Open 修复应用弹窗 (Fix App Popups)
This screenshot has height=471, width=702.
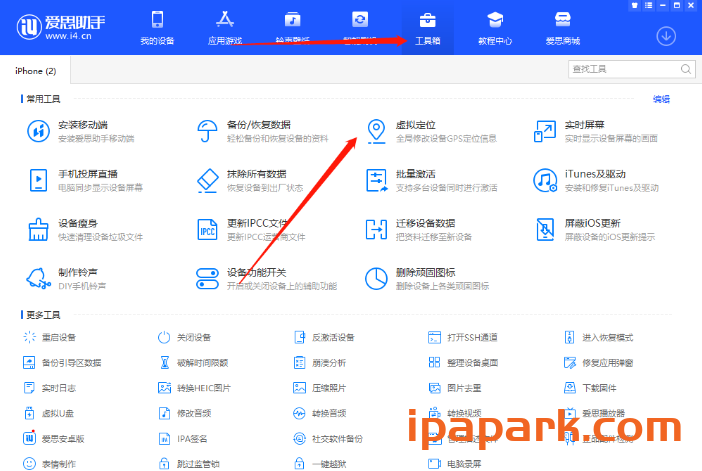click(599, 363)
